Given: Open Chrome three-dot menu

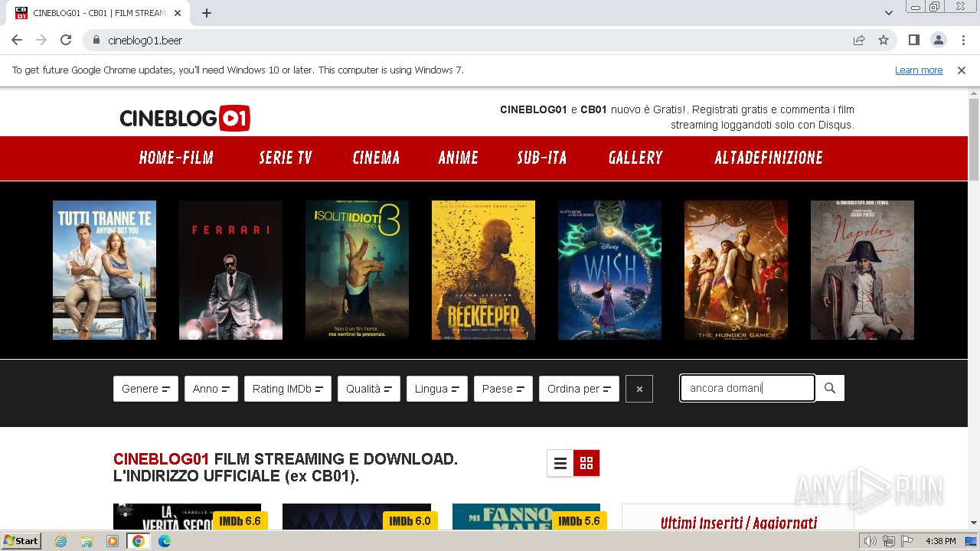Looking at the screenshot, I should click(963, 40).
